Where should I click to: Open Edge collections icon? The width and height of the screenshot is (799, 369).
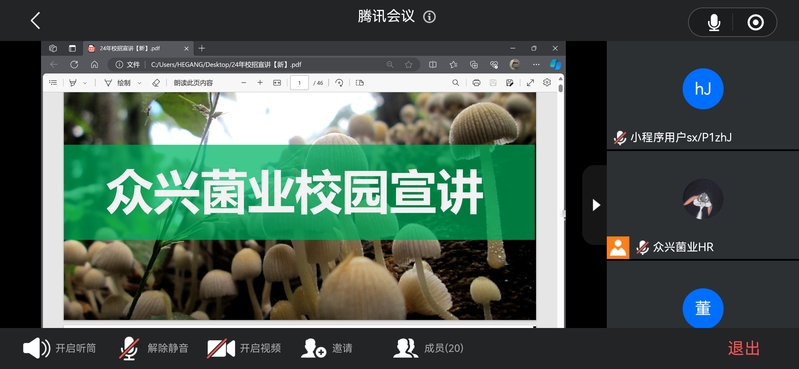tap(474, 65)
